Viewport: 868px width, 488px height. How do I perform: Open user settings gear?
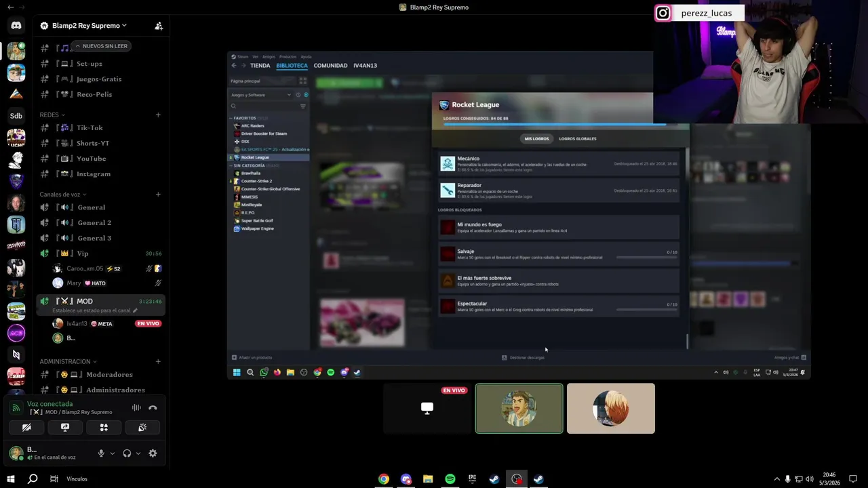pos(153,453)
